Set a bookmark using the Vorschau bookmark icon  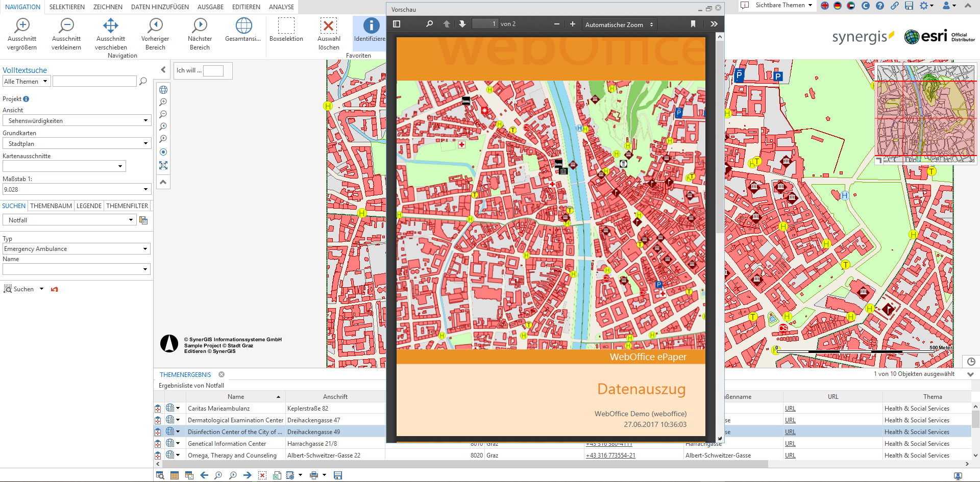[693, 23]
